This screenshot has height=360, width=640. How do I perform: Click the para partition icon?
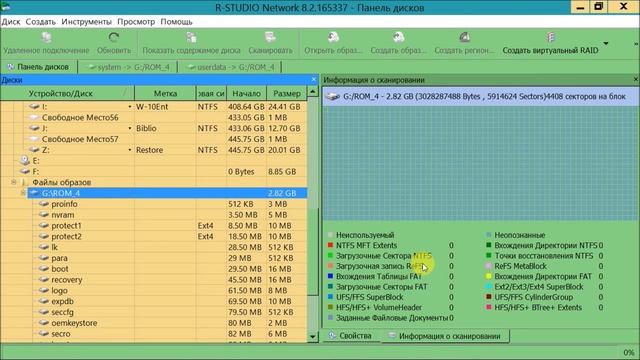tap(44, 258)
